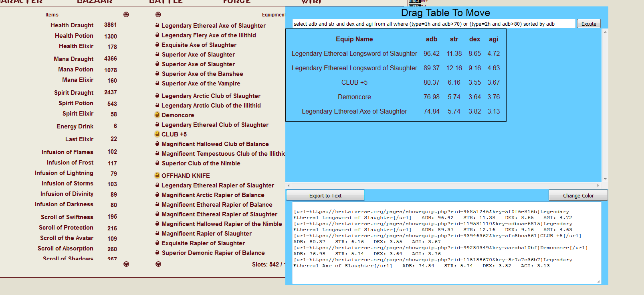Toggle lock on Legendary Arctic Club of Slaughter

pyautogui.click(x=157, y=96)
